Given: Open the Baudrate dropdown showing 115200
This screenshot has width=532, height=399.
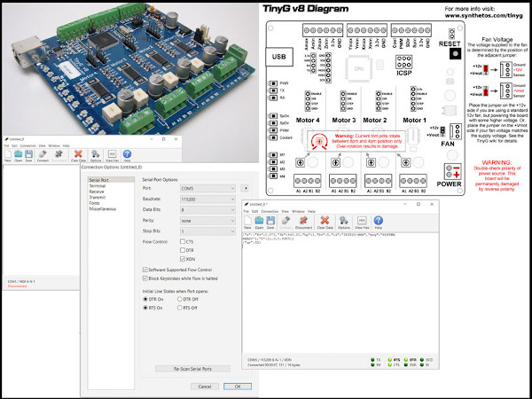Looking at the screenshot, I should coord(207,199).
